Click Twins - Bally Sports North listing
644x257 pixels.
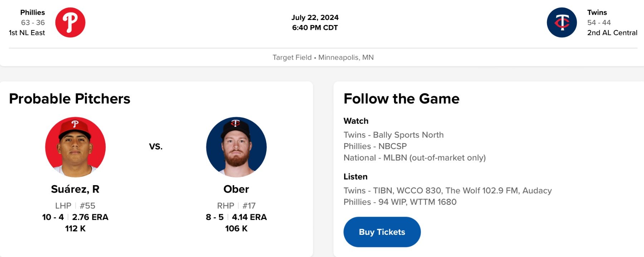(x=394, y=135)
